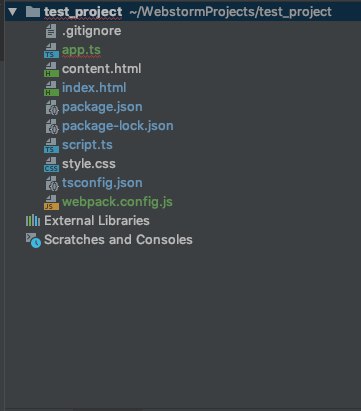Image resolution: width=361 pixels, height=411 pixels.
Task: Click the Scratches and Consoles clock icon
Action: click(x=33, y=240)
